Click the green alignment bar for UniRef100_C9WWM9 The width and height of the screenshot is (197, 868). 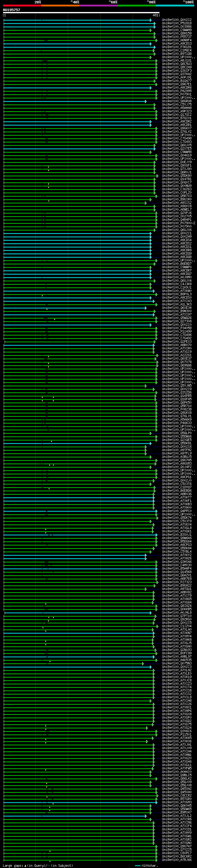78,30
